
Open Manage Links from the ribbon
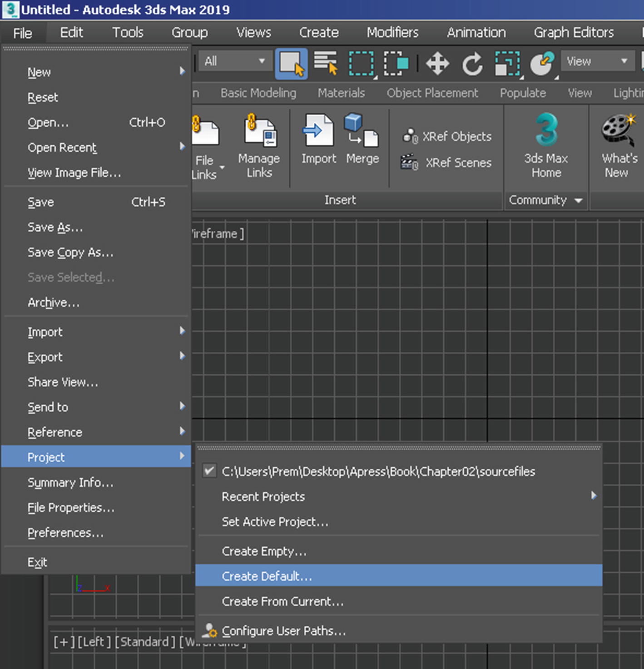(259, 146)
